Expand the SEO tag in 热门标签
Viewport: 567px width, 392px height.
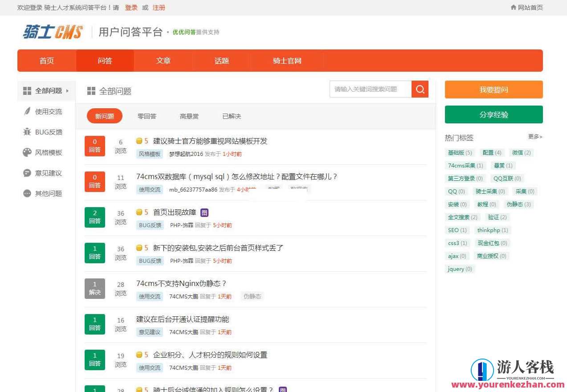[x=457, y=230]
